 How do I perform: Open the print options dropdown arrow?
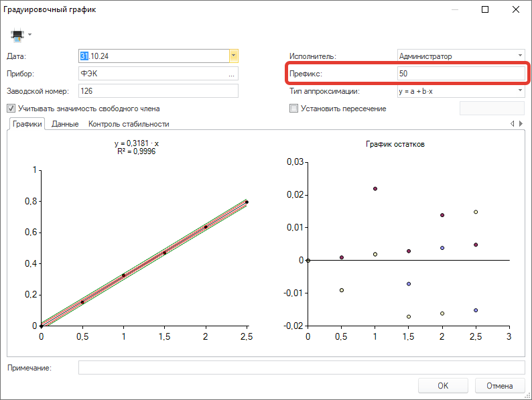pyautogui.click(x=30, y=35)
